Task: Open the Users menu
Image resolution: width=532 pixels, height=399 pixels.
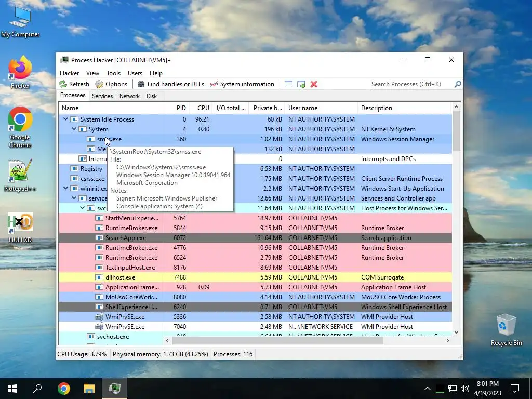Action: click(x=135, y=73)
